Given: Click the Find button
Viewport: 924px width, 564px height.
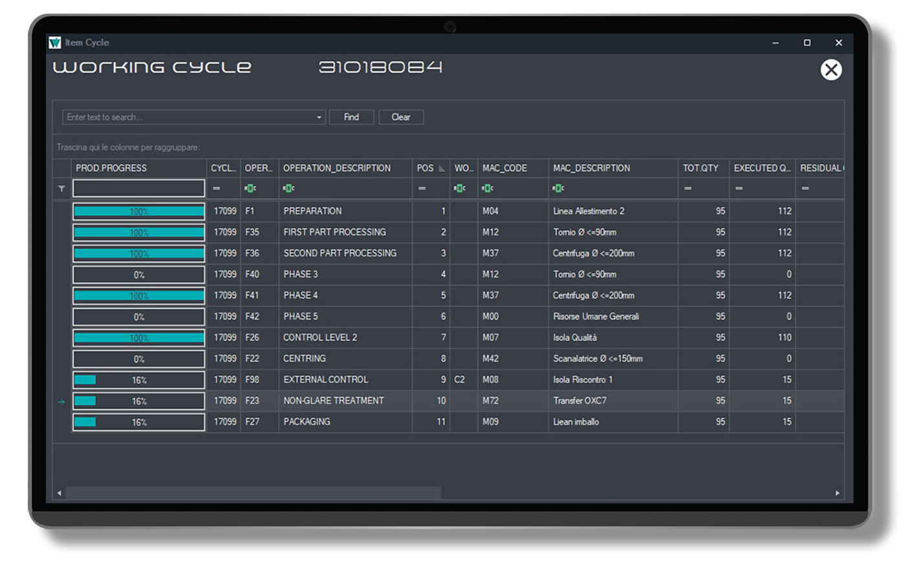Looking at the screenshot, I should click(x=351, y=117).
